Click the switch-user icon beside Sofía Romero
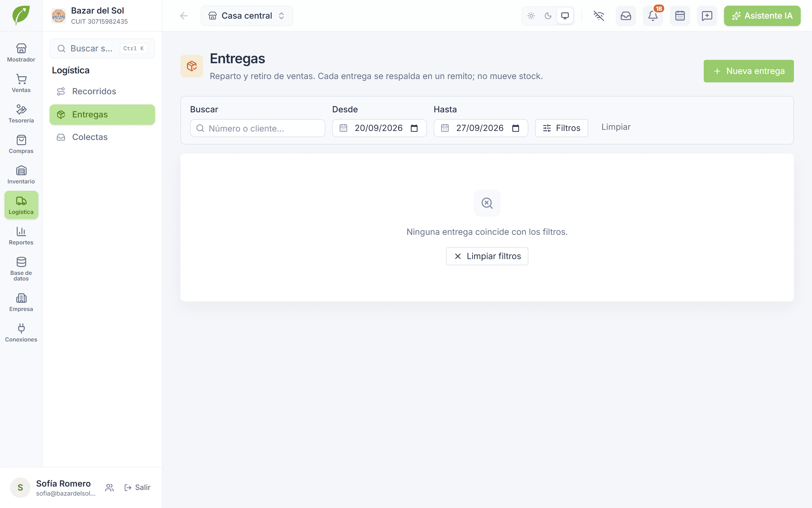Screen dimensions: 812x508 pyautogui.click(x=109, y=487)
